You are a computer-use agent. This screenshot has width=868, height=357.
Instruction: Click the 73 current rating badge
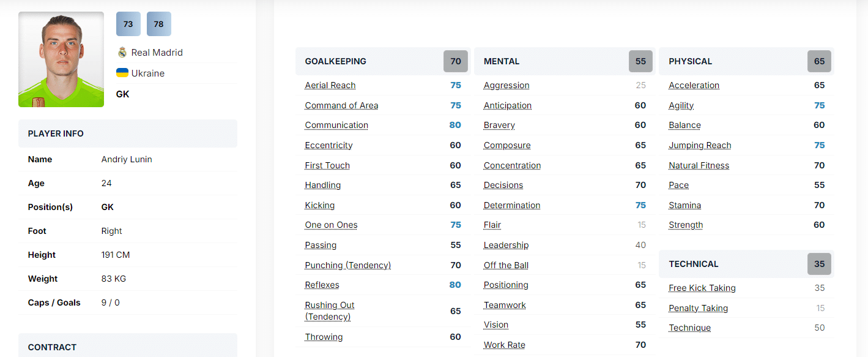[x=128, y=24]
